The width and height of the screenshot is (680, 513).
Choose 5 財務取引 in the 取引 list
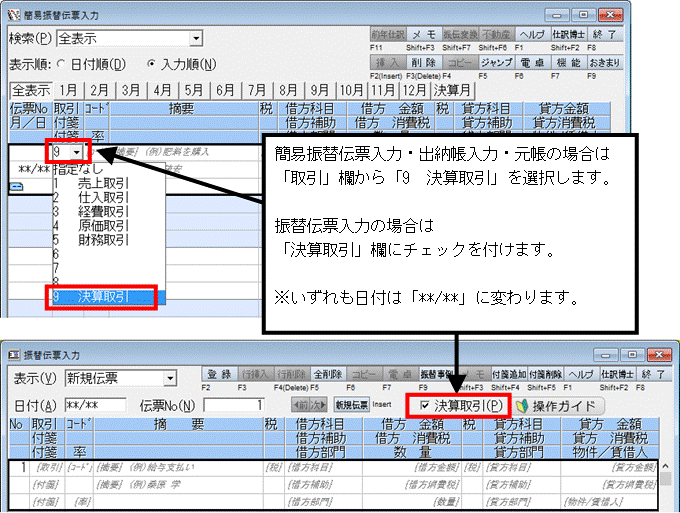pyautogui.click(x=109, y=240)
